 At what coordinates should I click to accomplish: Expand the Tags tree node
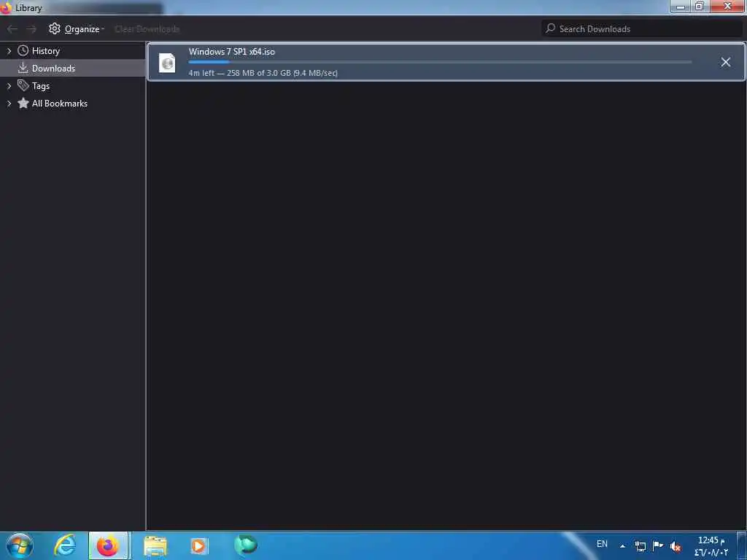coord(9,86)
